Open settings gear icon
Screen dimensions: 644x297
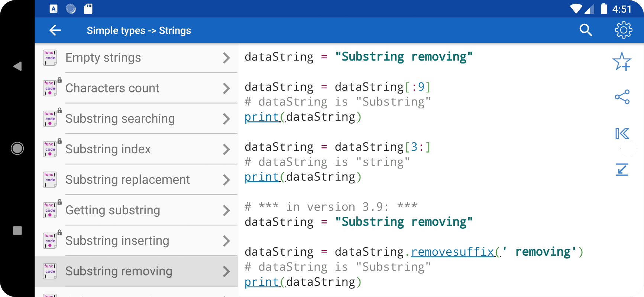pyautogui.click(x=623, y=30)
